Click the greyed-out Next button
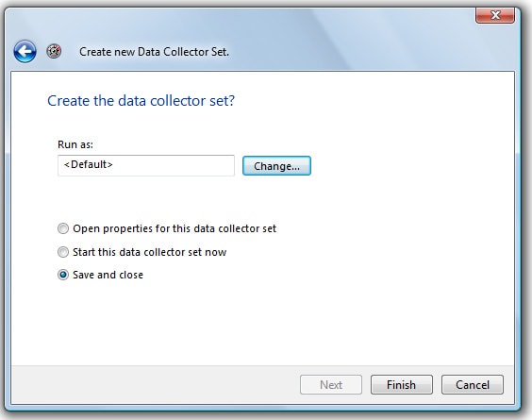 click(x=331, y=385)
